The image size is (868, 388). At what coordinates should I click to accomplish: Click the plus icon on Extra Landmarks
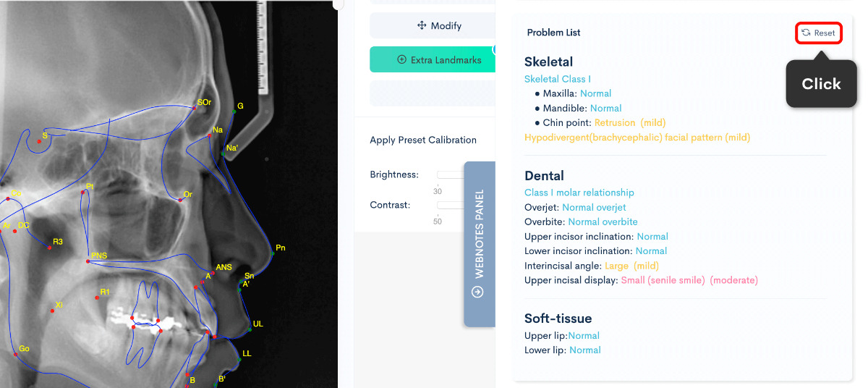(402, 60)
